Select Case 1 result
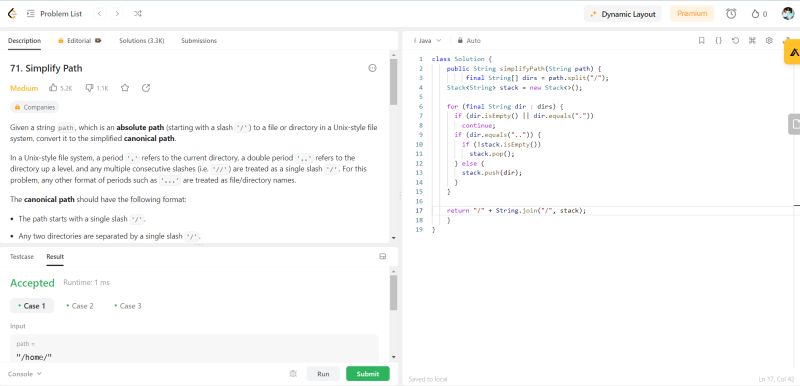This screenshot has height=386, width=800. point(32,306)
